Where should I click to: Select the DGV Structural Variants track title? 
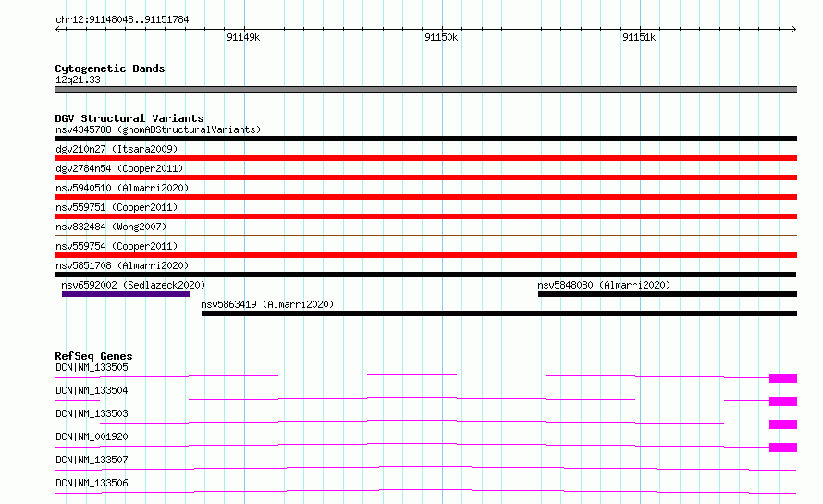[x=129, y=118]
